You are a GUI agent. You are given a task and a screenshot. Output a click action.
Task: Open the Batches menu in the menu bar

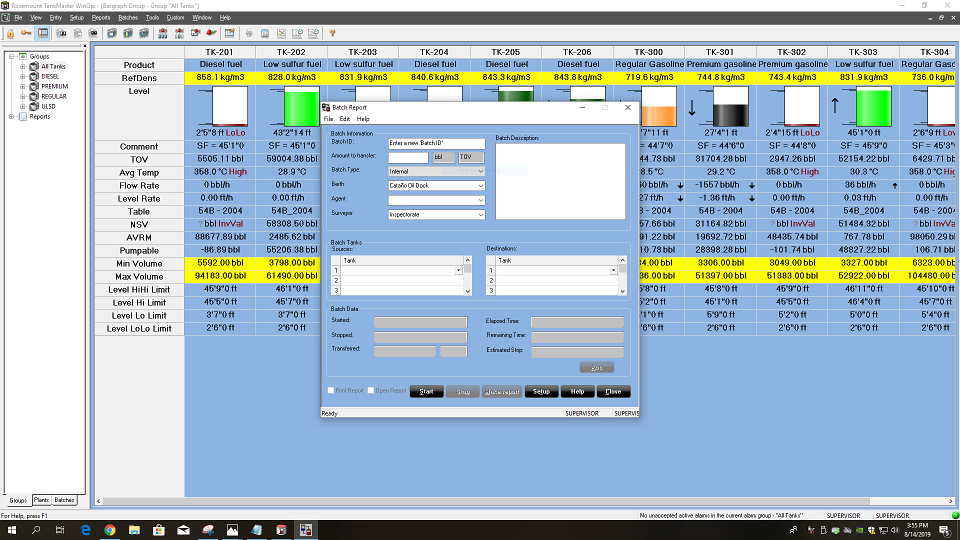coord(128,18)
